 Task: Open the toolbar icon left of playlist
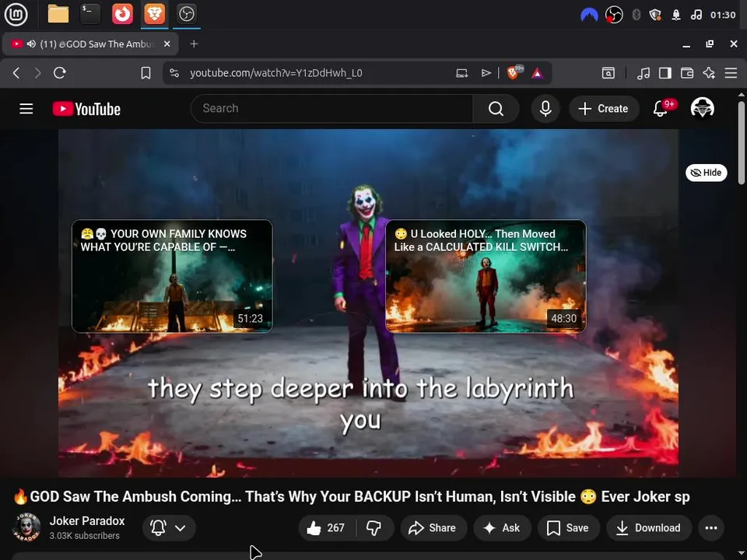pos(608,73)
